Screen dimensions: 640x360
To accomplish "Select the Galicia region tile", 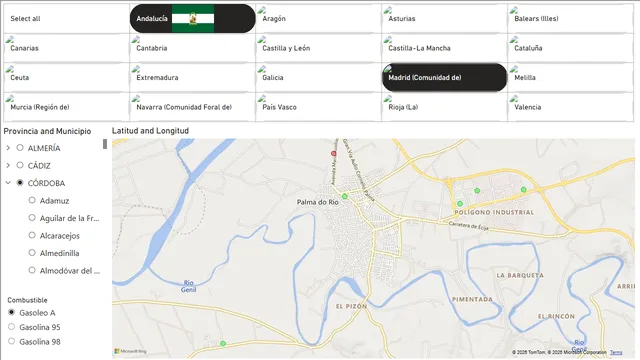I will 318,77.
